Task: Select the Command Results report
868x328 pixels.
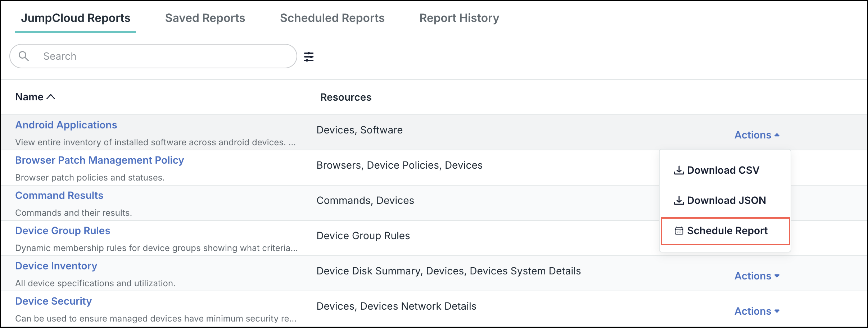Action: click(x=59, y=195)
